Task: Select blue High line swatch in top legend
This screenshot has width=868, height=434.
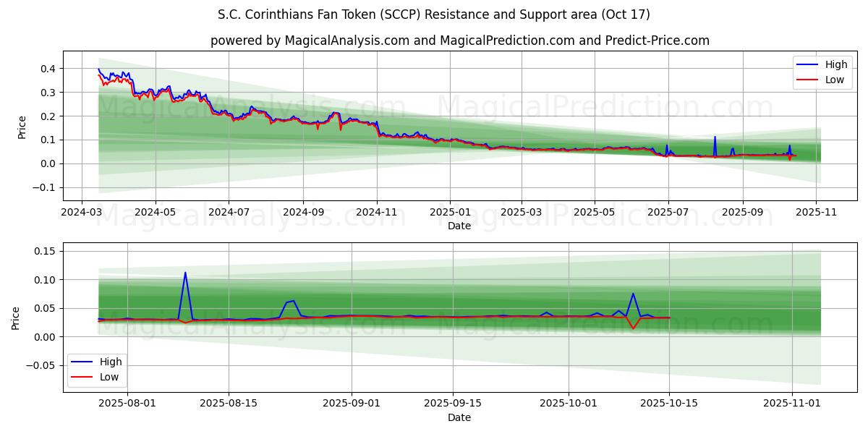Action: [x=807, y=65]
